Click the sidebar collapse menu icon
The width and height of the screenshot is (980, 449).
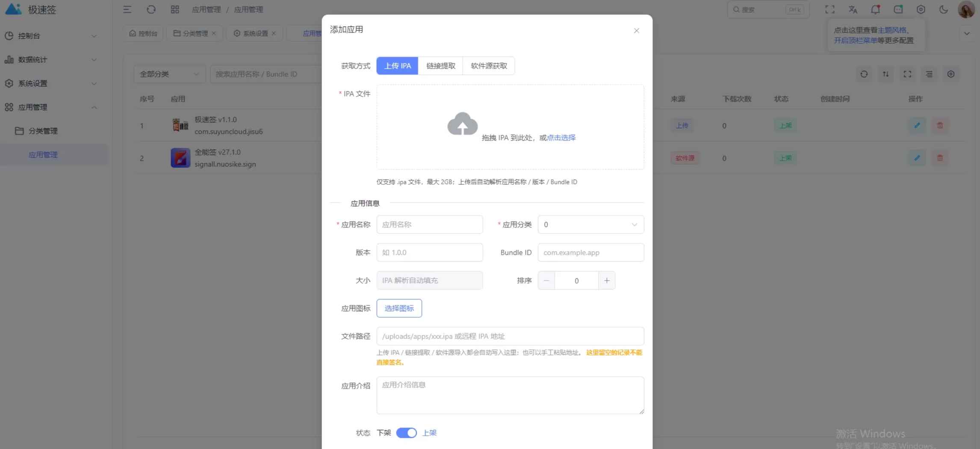coord(127,9)
